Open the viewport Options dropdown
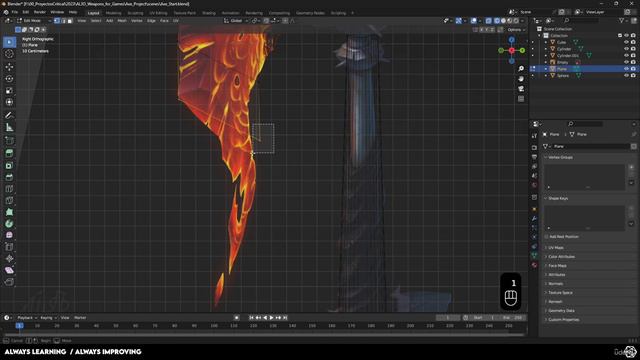This screenshot has height=360, width=640. (x=516, y=29)
